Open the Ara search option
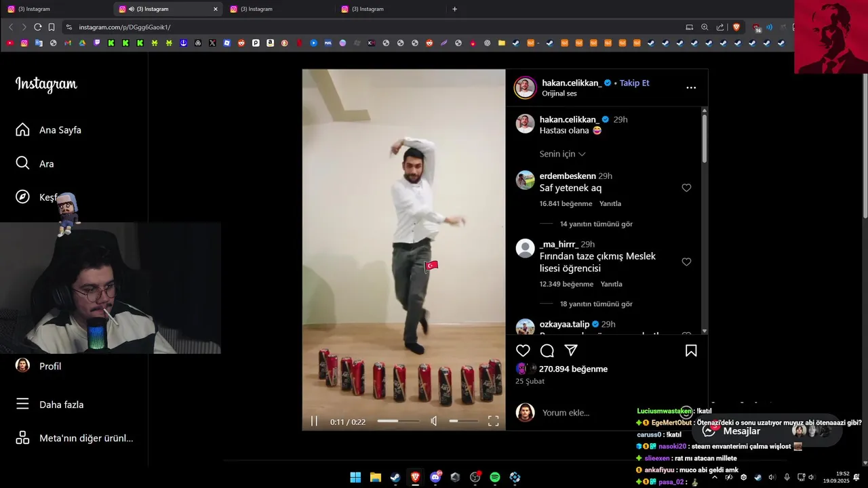Viewport: 868px width, 488px height. point(35,163)
